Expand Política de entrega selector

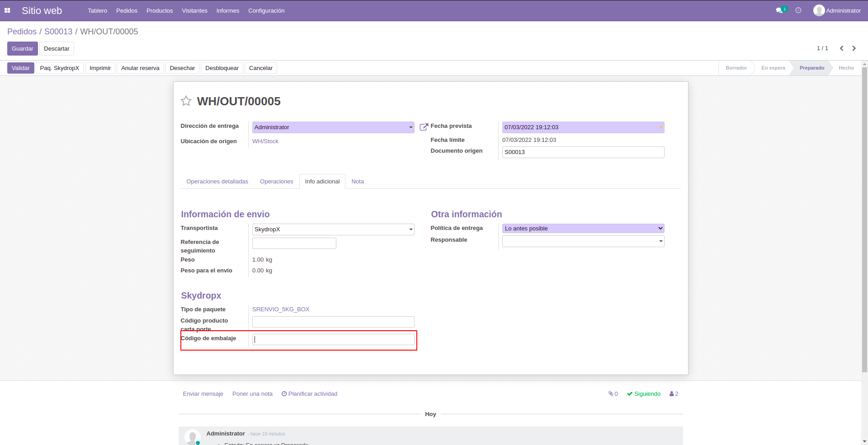pos(660,229)
